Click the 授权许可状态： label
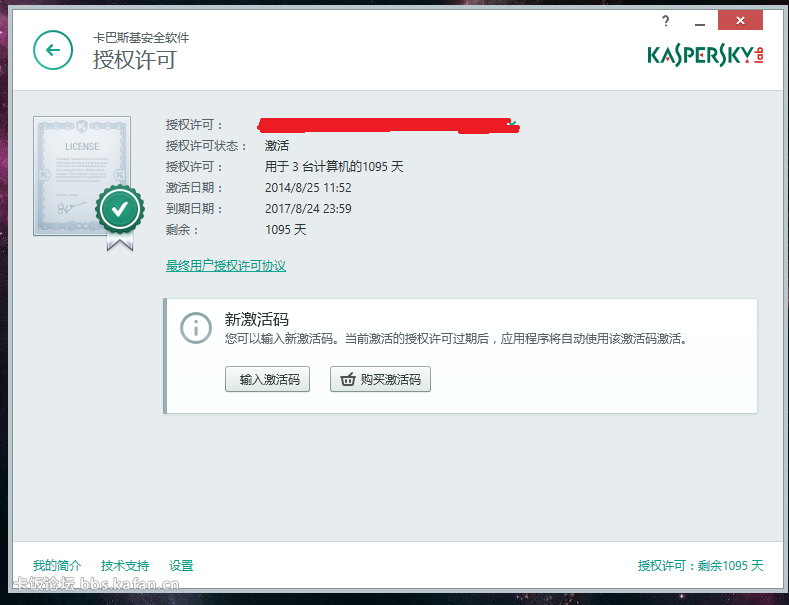 click(206, 145)
